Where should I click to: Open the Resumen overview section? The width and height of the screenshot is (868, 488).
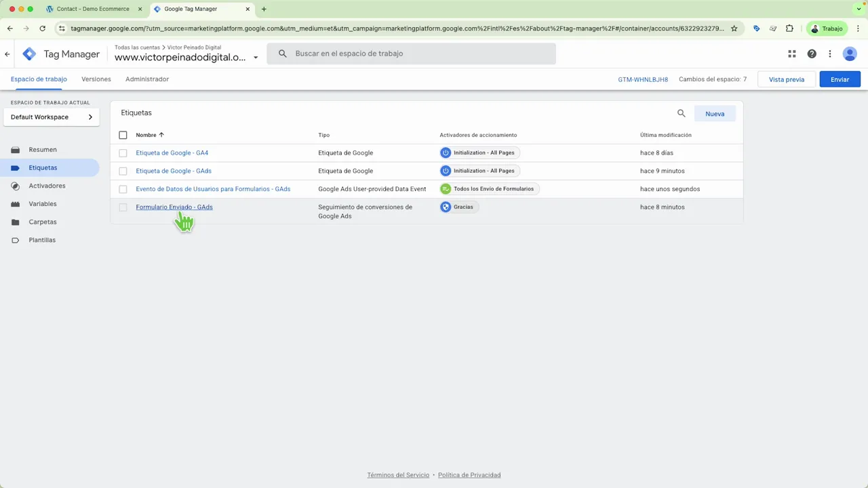42,149
